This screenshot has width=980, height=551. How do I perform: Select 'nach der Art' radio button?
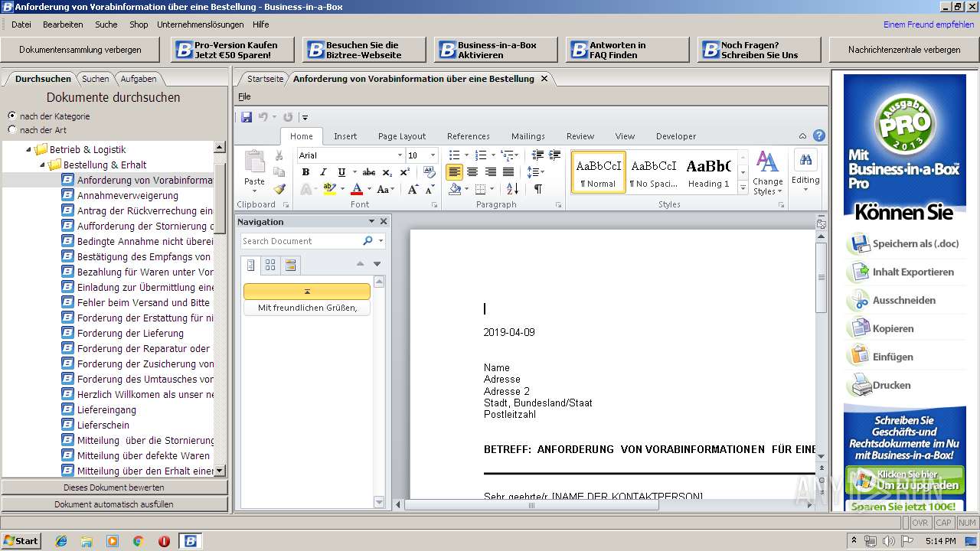[x=11, y=130]
